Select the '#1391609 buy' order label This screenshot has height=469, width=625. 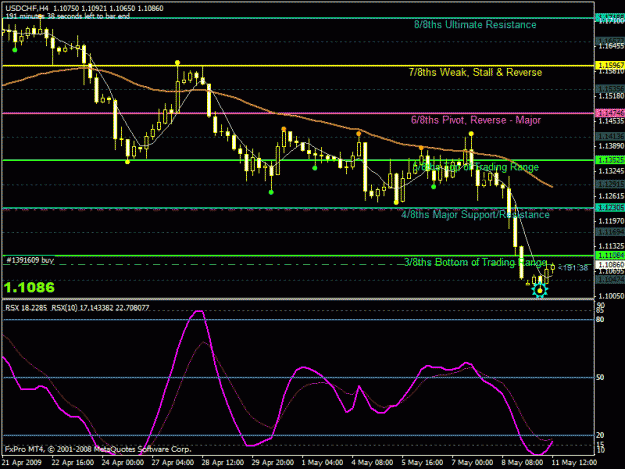click(30, 261)
